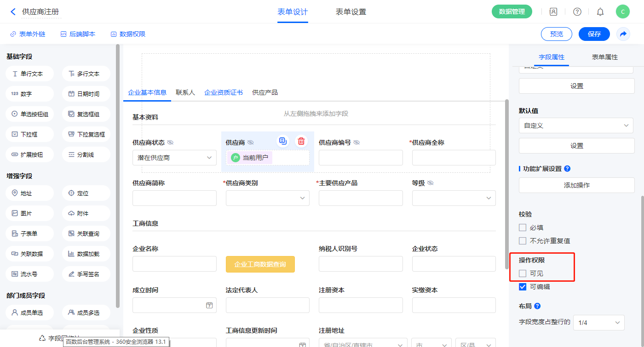Enable the 可见 checkbox
Viewport: 644px width, 347px height.
pyautogui.click(x=523, y=273)
